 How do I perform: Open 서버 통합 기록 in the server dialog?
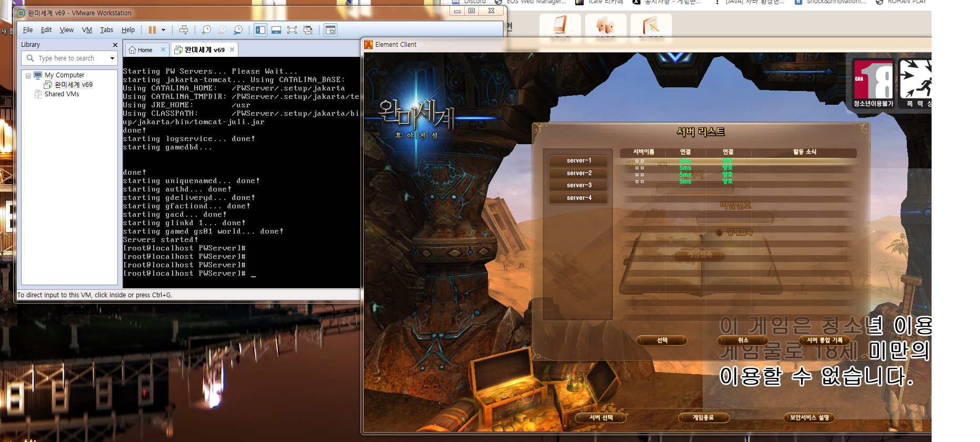[x=825, y=340]
